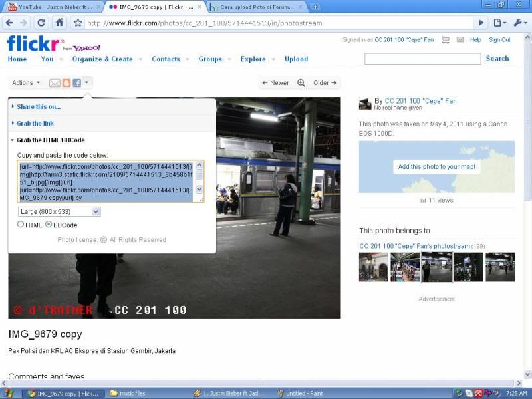Click Add this photo to your map
The image size is (532, 399).
click(436, 167)
